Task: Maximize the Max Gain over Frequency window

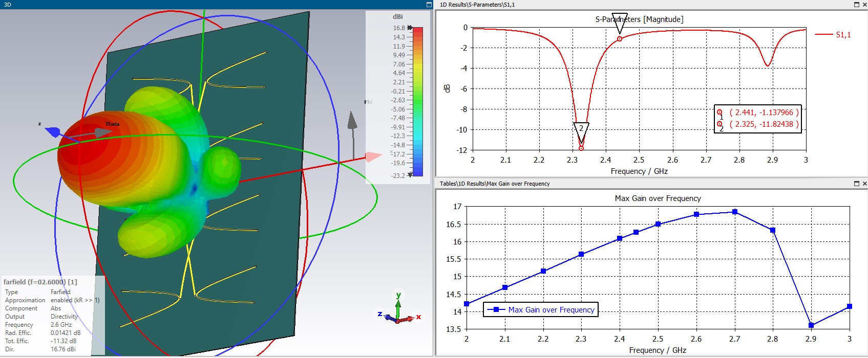Action: [x=857, y=184]
